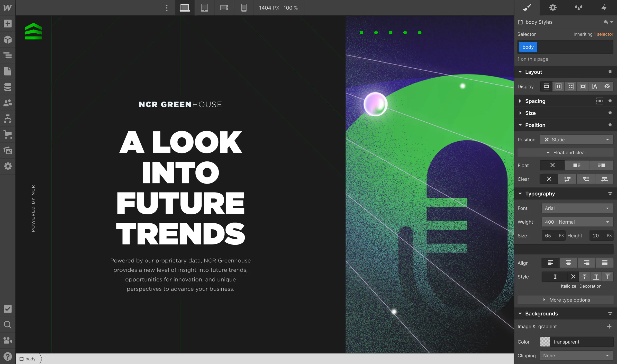This screenshot has height=364, width=617.
Task: Switch to mobile portrait breakpoint
Action: coord(244,8)
